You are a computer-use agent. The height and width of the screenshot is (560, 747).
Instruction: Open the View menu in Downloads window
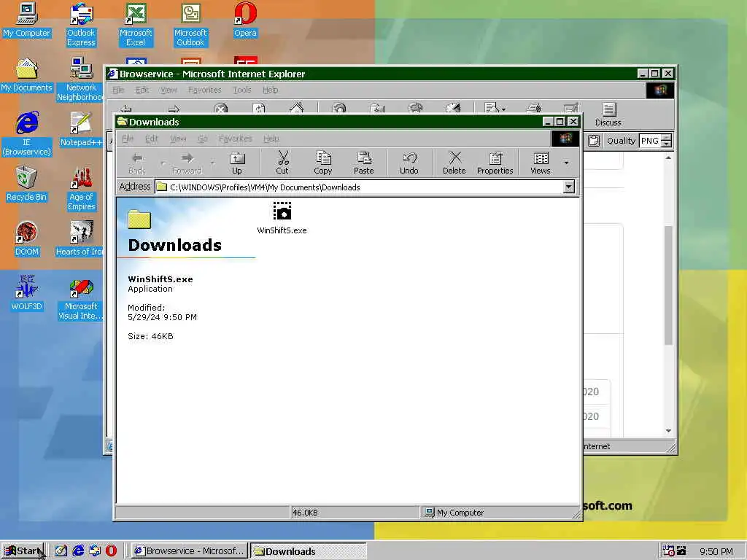[x=178, y=139]
